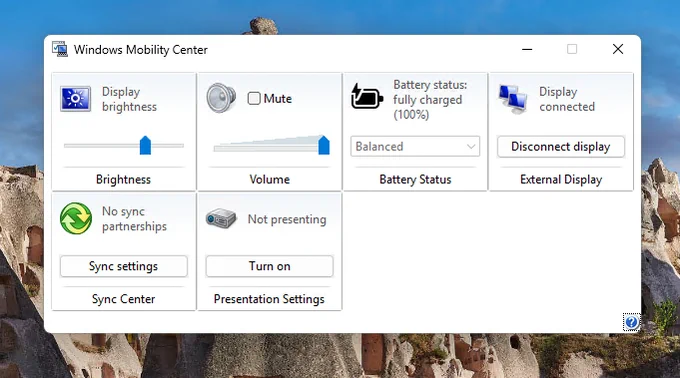
Task: Click the Display brightness label
Action: 129,99
